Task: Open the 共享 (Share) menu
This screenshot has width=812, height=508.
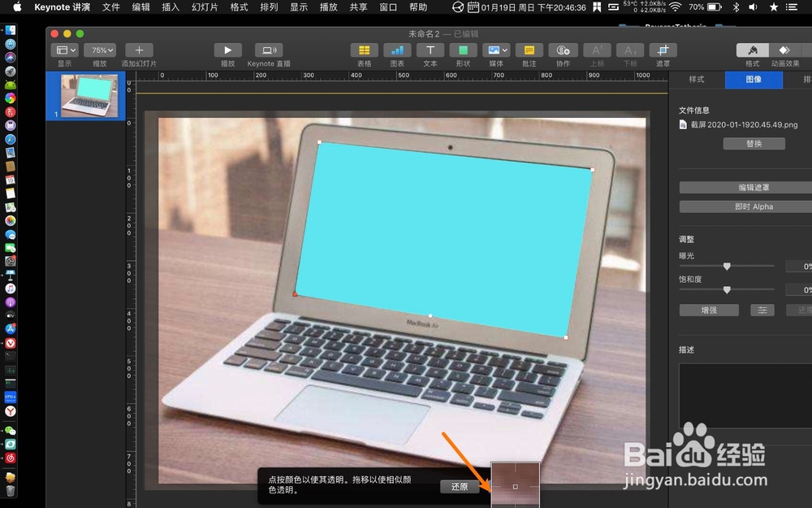Action: pyautogui.click(x=358, y=7)
